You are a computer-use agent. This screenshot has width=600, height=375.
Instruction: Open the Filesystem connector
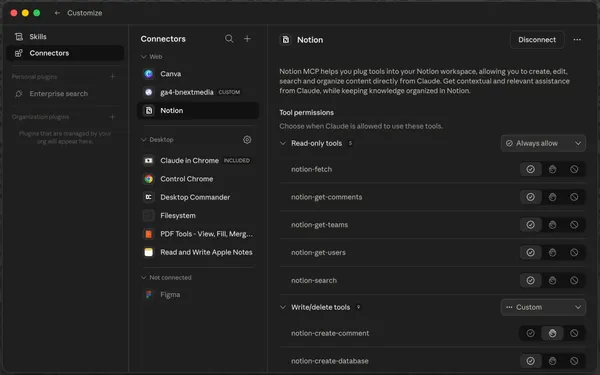point(198,215)
